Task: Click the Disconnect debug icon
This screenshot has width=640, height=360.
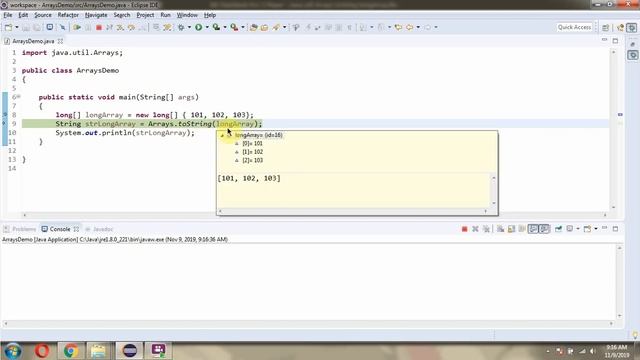Action: (109, 27)
